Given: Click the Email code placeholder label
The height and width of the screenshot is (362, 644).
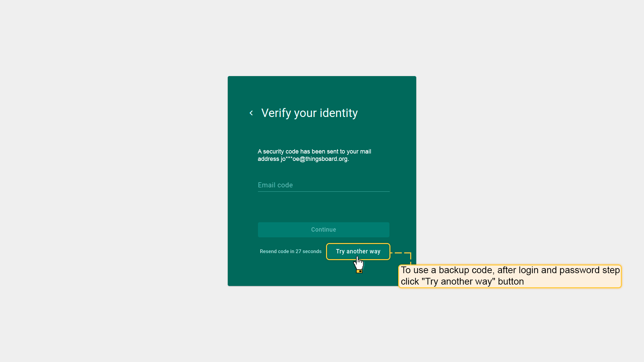Looking at the screenshot, I should click(275, 185).
